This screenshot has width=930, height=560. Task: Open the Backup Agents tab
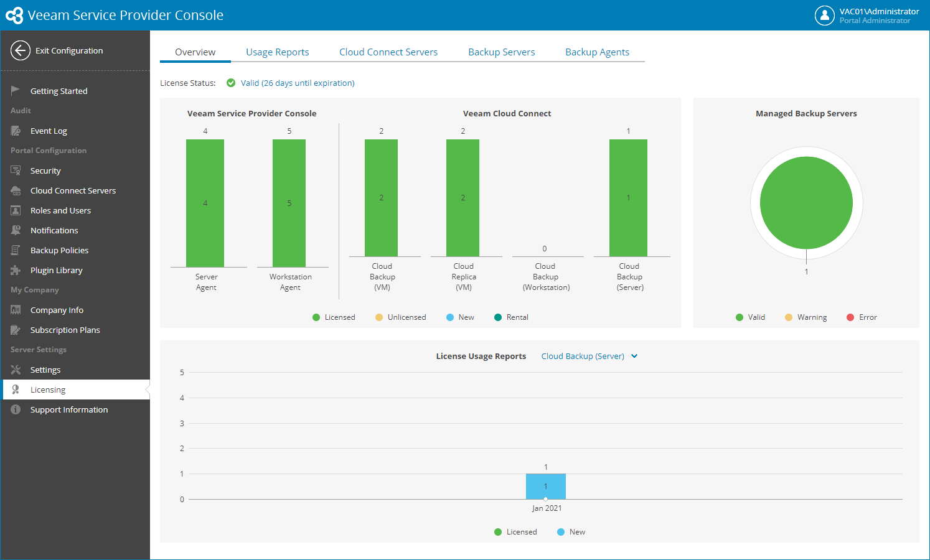coord(598,52)
